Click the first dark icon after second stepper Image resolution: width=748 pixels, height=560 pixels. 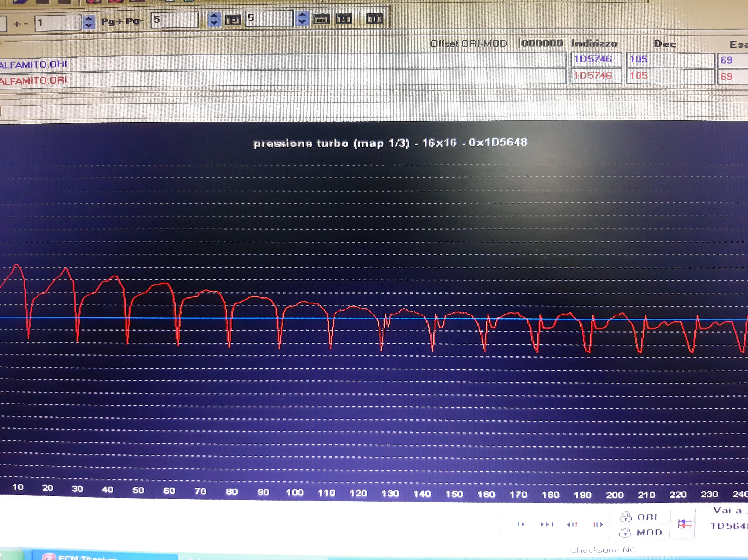[321, 19]
